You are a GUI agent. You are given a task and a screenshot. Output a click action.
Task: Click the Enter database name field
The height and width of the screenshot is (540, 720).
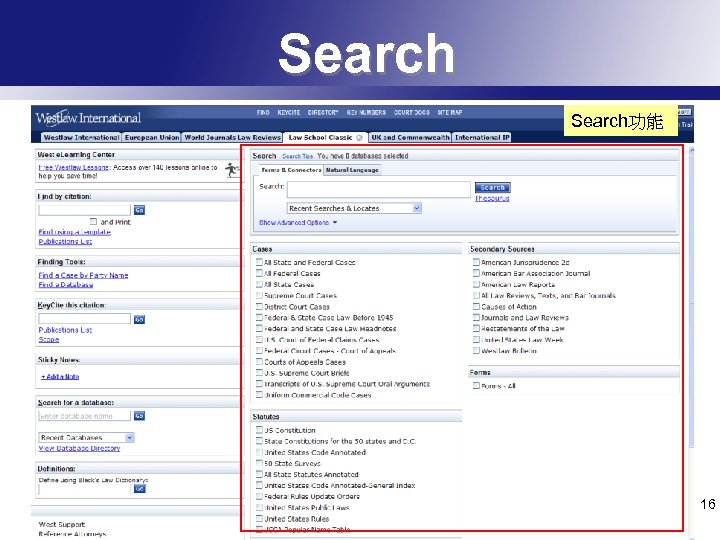84,416
